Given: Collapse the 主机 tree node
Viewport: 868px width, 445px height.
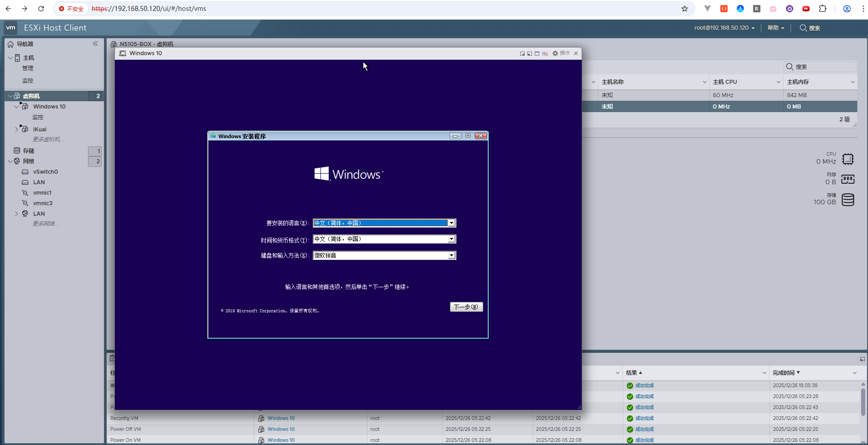Looking at the screenshot, I should (x=10, y=58).
